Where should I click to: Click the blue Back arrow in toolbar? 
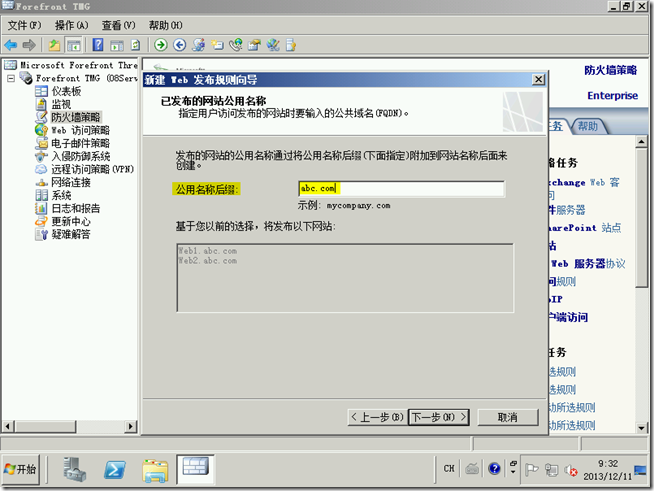point(10,45)
